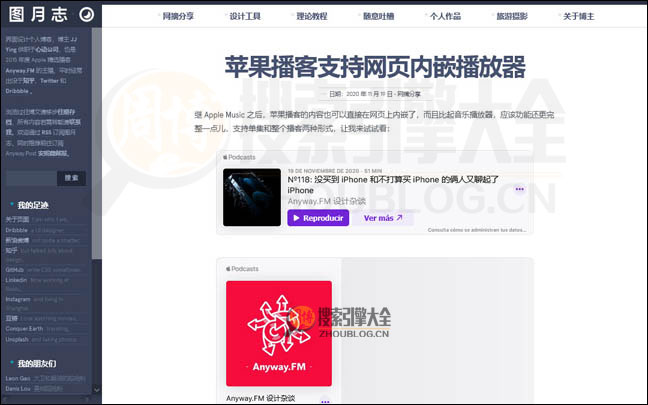Click the sidebar scroll-down arrow
This screenshot has width=648, height=405.
pos(97,390)
